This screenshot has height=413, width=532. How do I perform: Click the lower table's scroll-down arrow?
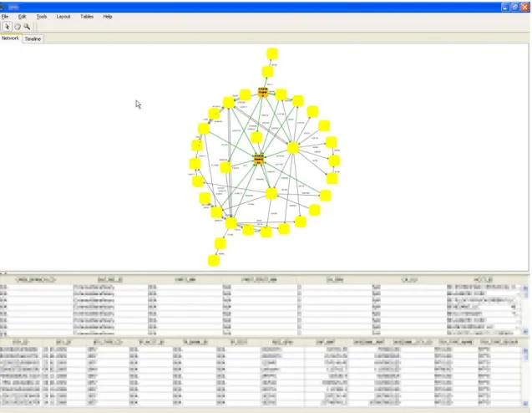click(x=525, y=404)
